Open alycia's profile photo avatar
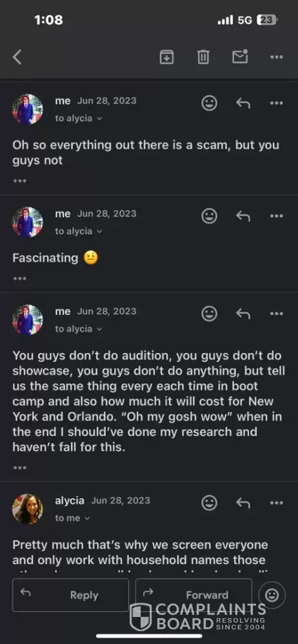 28,509
